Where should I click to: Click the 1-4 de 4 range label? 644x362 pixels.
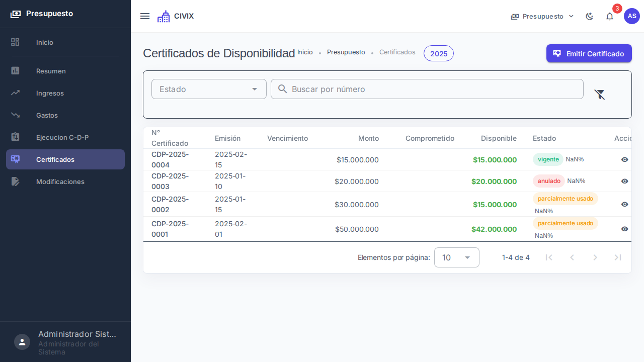(516, 257)
